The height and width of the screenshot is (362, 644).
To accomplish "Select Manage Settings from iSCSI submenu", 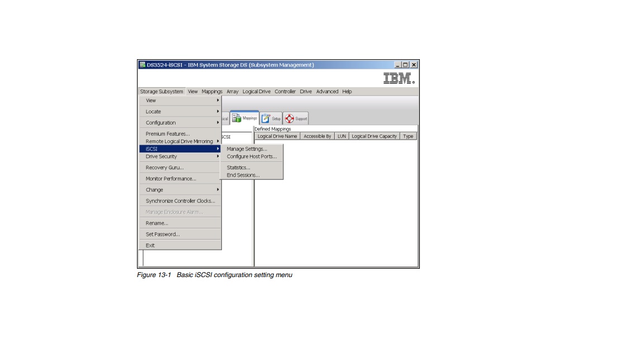I will click(x=247, y=149).
